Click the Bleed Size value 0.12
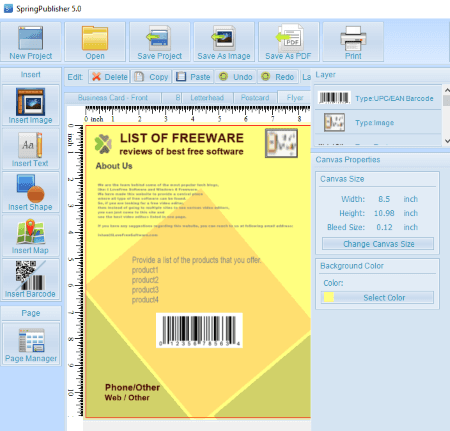Image resolution: width=450 pixels, height=431 pixels. [x=384, y=227]
